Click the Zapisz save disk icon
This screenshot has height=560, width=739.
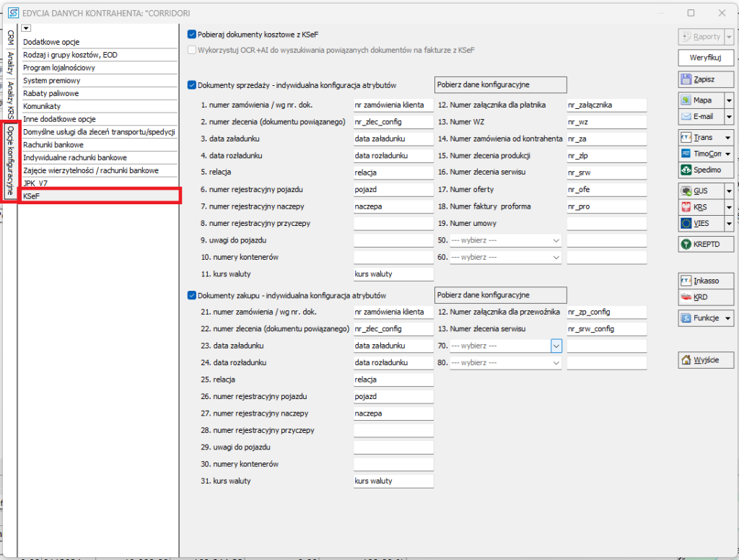pos(686,79)
